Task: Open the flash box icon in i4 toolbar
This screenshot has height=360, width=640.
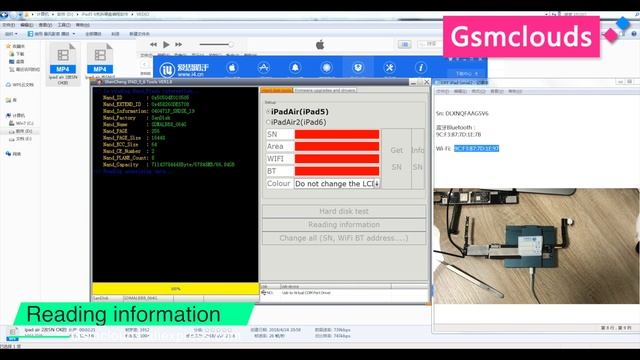Action: (358, 68)
